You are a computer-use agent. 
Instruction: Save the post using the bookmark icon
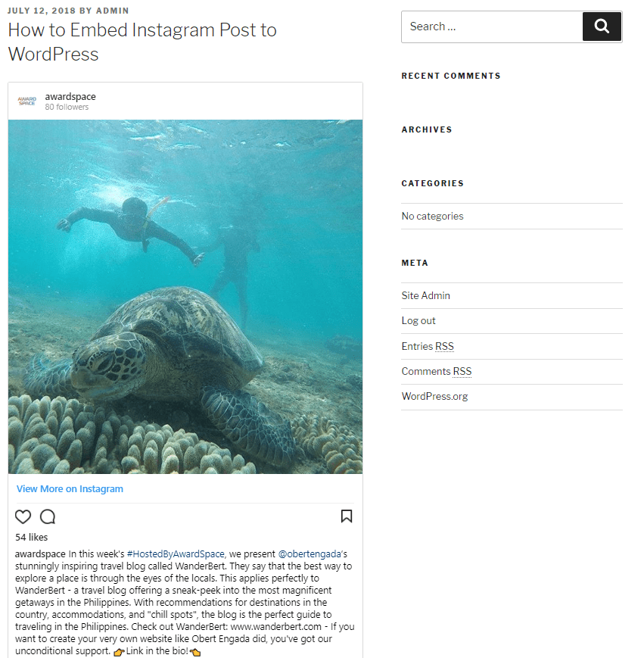[347, 516]
